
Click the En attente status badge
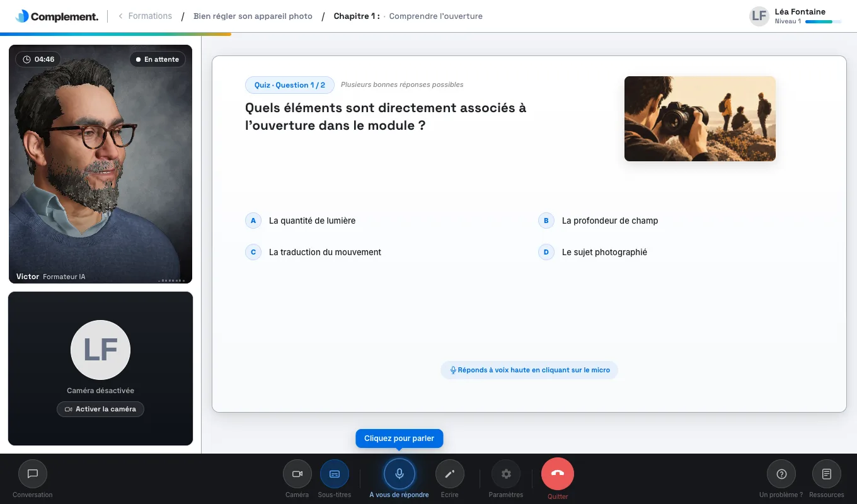tap(158, 59)
